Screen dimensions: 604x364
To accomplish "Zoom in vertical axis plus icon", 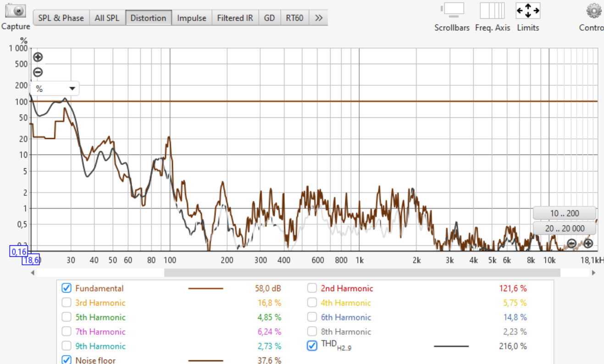I will 38,57.
